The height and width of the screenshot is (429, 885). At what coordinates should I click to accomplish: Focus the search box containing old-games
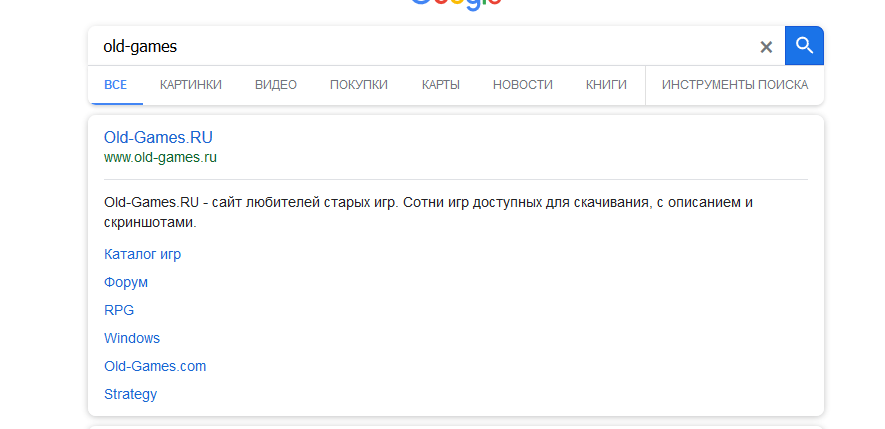click(420, 47)
